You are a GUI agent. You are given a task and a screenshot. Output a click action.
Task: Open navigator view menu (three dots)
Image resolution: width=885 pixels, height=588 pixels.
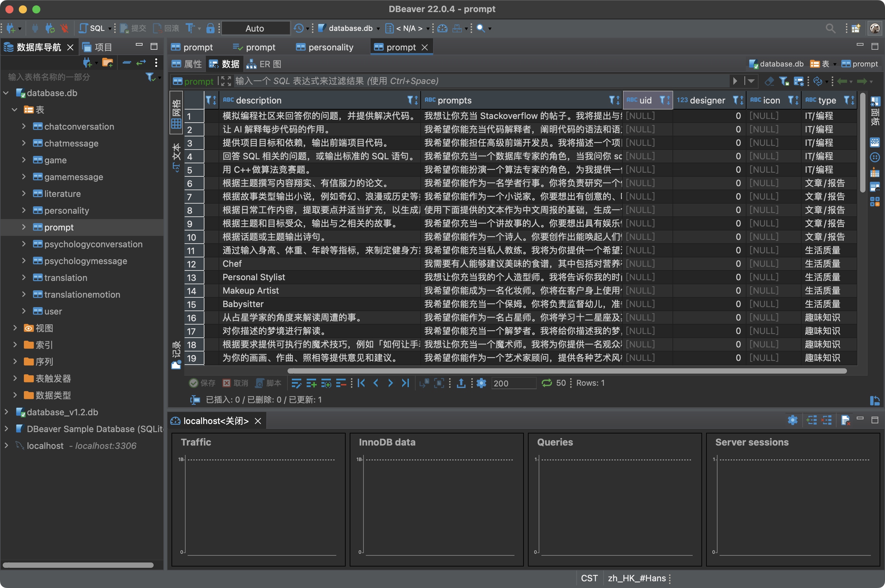[x=156, y=62]
